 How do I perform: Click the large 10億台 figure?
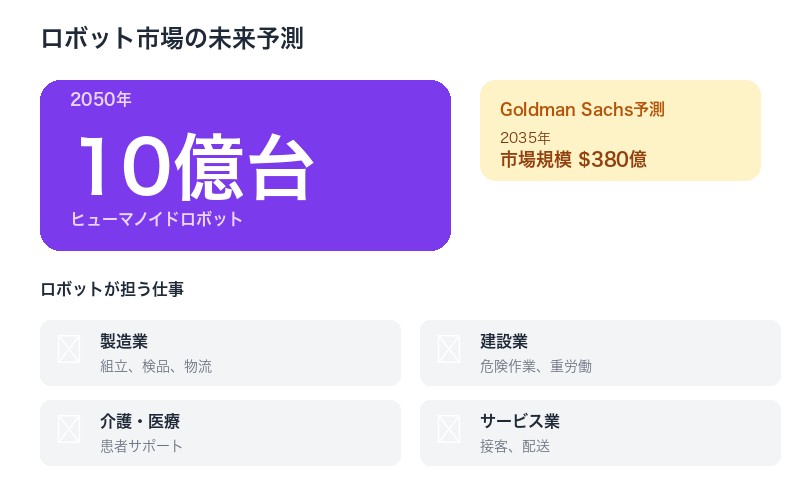(x=195, y=166)
